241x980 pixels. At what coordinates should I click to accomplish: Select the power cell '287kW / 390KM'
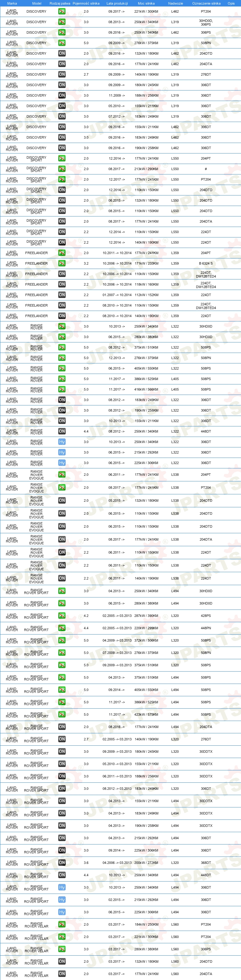click(146, 616)
